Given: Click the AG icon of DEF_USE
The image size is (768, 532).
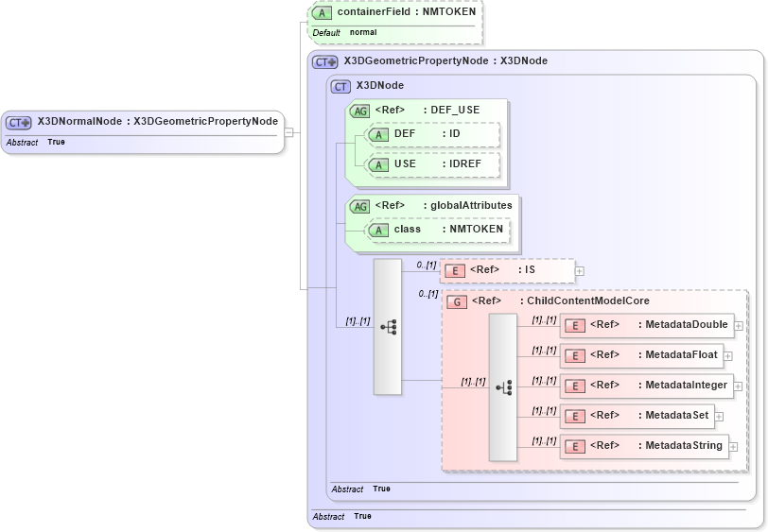Looking at the screenshot, I should 360,112.
